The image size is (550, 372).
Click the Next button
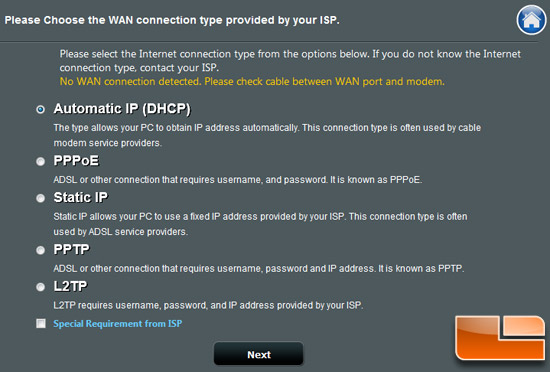[259, 354]
